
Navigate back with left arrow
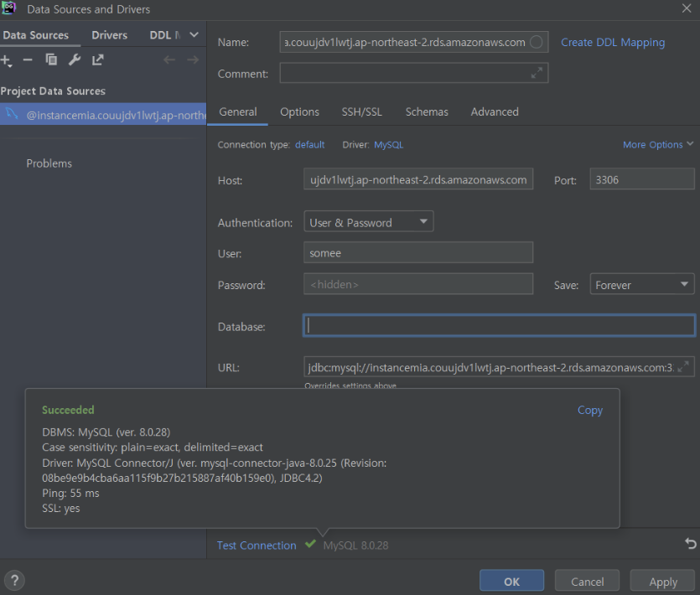[169, 59]
